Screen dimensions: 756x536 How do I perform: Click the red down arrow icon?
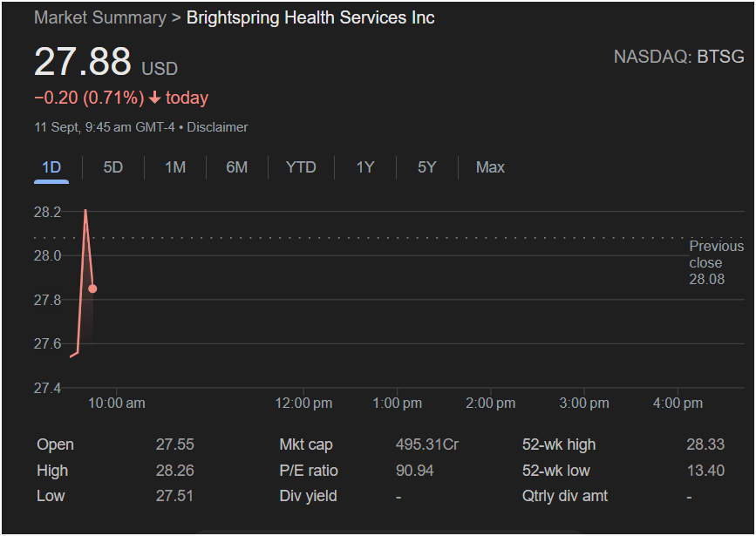tap(154, 98)
